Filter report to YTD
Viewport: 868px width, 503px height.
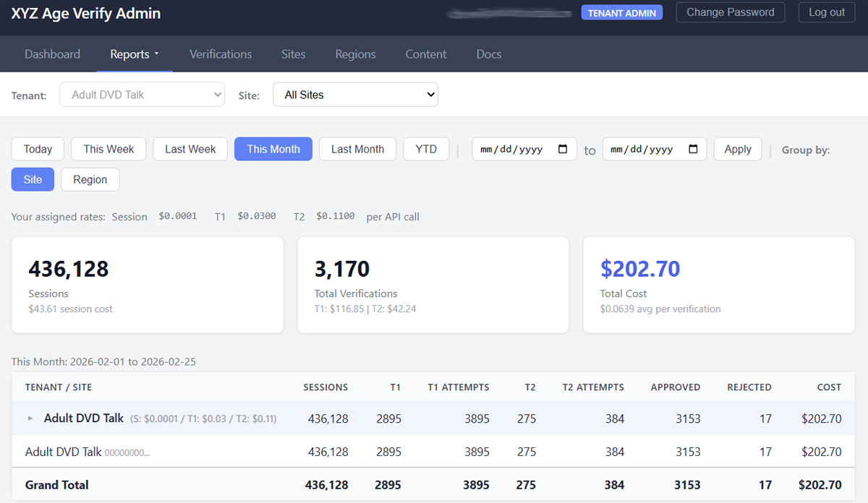coord(426,149)
